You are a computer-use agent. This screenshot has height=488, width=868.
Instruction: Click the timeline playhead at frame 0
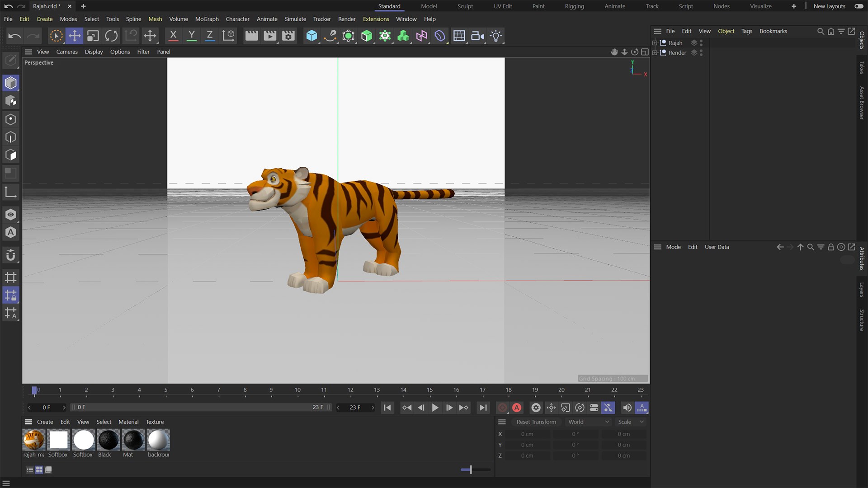(34, 391)
